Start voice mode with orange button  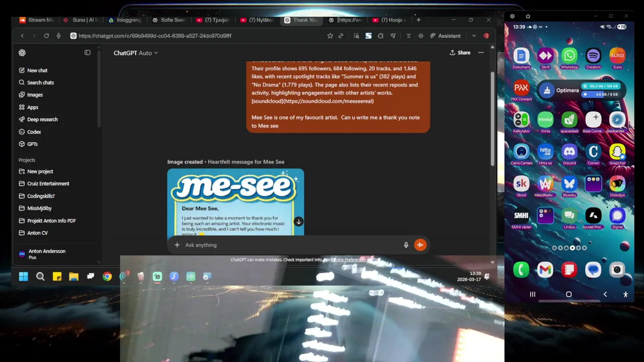point(420,245)
